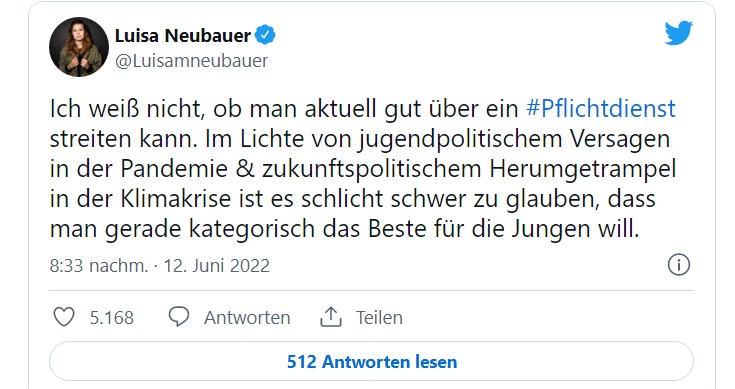Click the tweet body text
This screenshot has width=735, height=389.
(x=363, y=169)
